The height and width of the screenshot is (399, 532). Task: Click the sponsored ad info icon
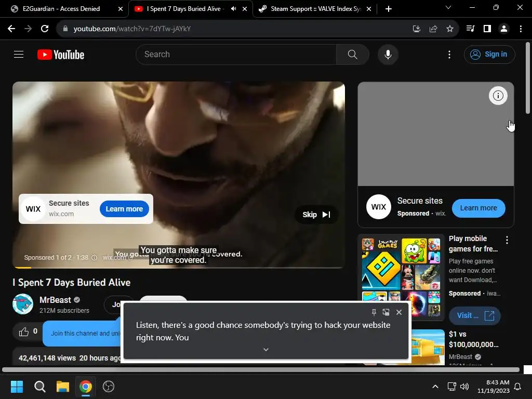click(x=95, y=258)
